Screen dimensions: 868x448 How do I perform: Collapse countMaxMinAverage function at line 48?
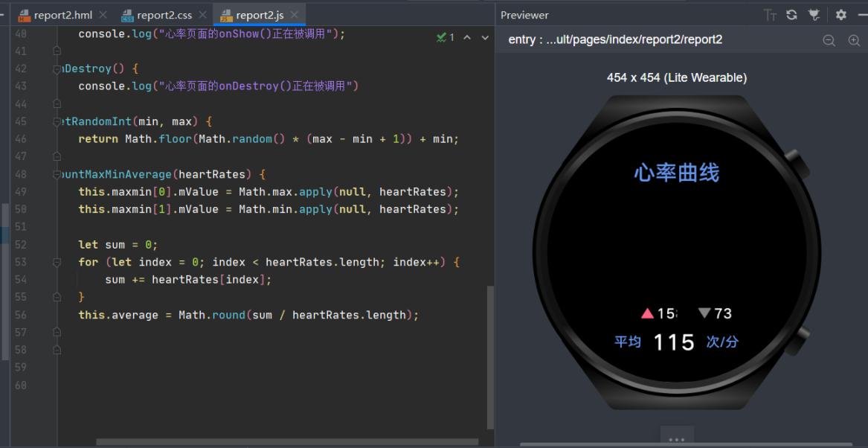(x=57, y=174)
